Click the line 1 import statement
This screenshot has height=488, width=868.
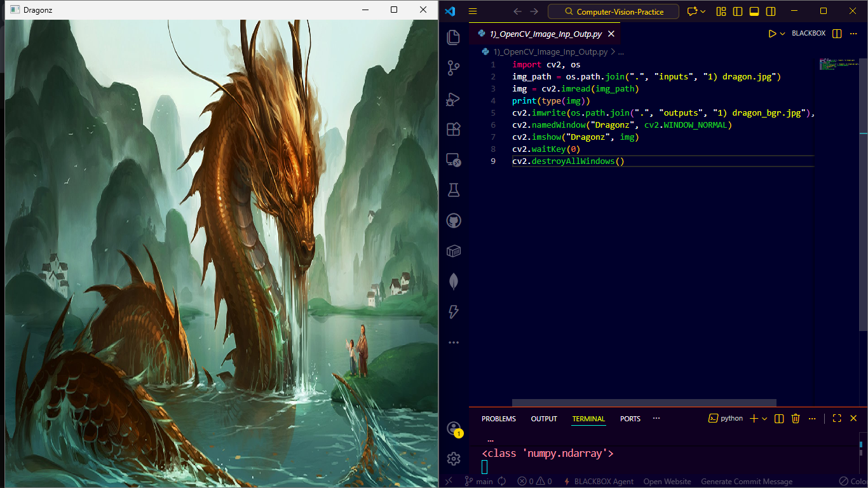(546, 64)
